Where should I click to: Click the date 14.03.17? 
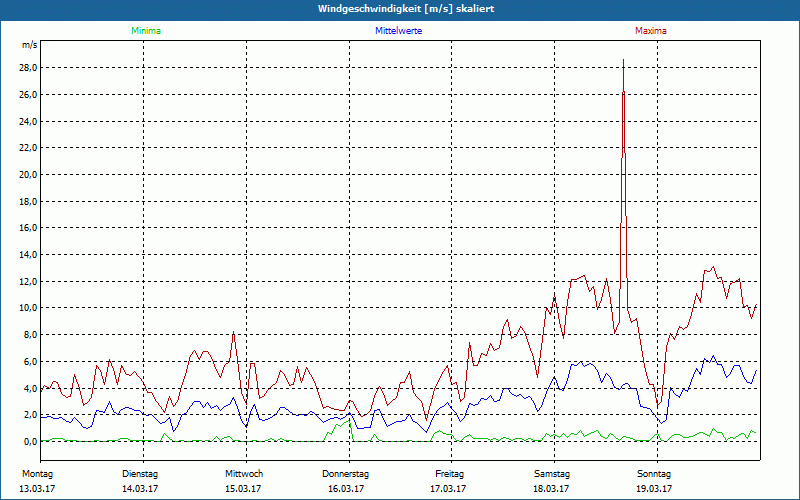(140, 489)
